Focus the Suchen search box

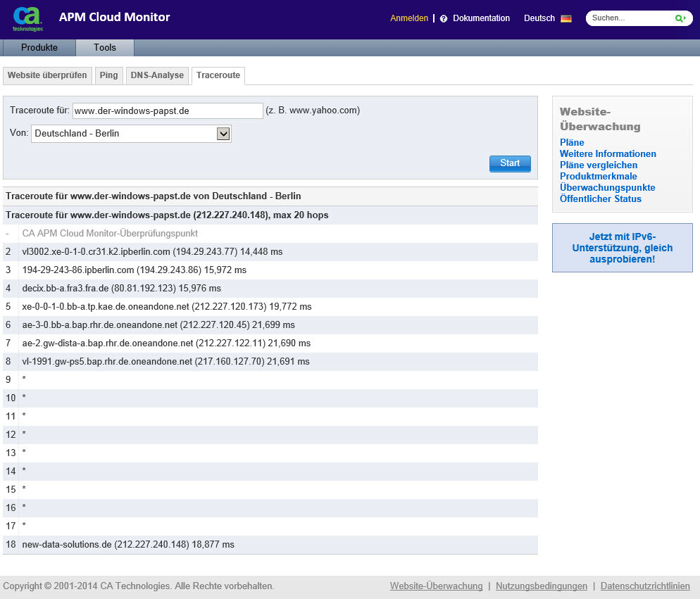[x=630, y=18]
